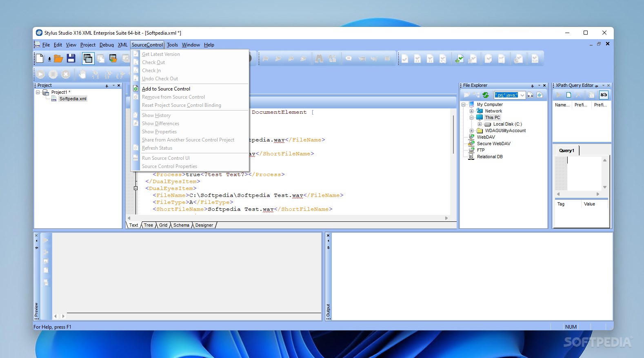
Task: Click the Open folder icon in toolbar
Action: click(x=58, y=59)
